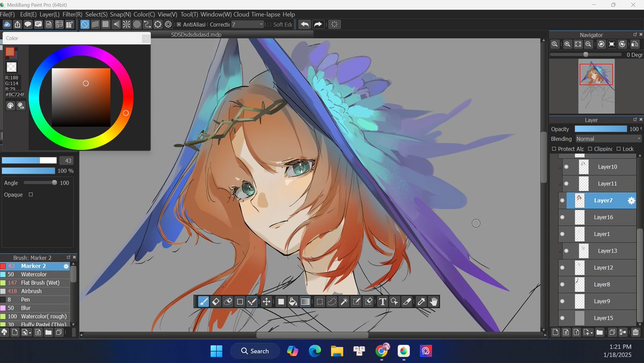
Task: Click the foreground color swatch
Action: [x=10, y=51]
